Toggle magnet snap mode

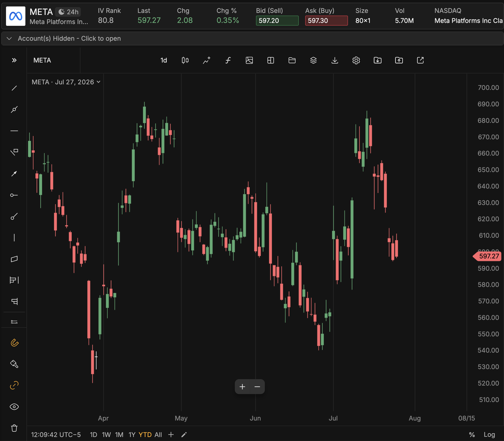pos(14,343)
